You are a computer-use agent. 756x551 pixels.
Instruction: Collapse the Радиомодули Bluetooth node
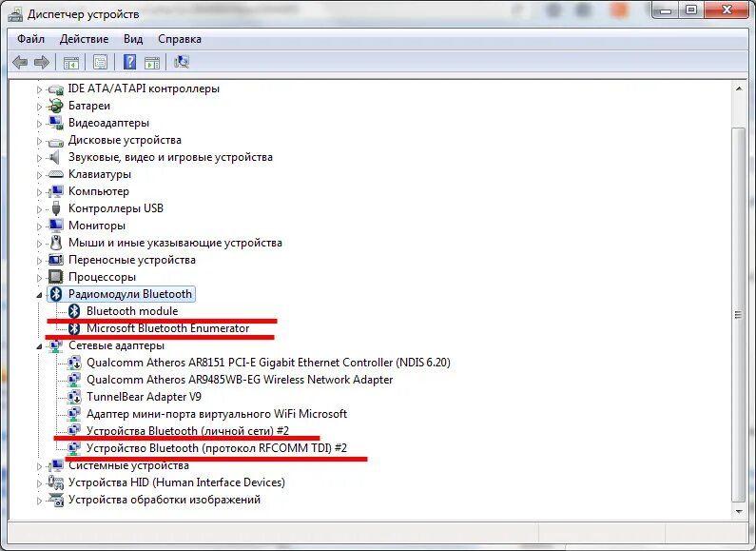[40, 295]
